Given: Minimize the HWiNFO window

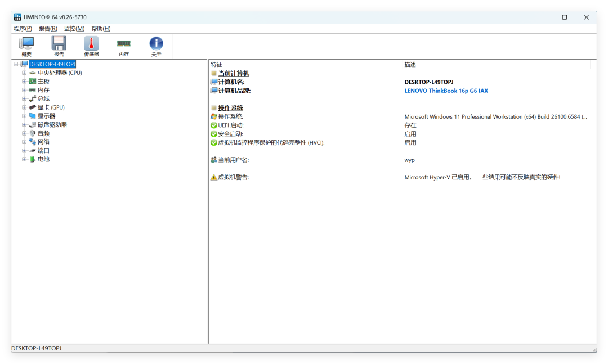Looking at the screenshot, I should (543, 17).
